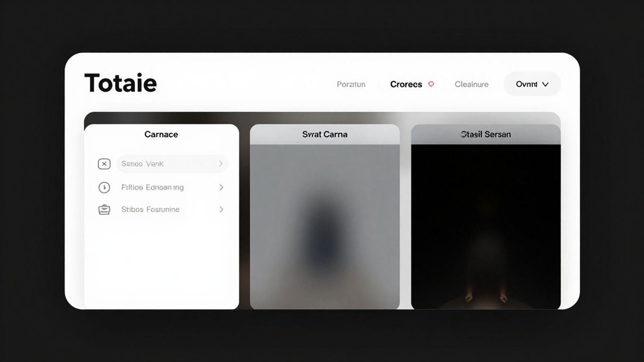Click the red circle indicator next to Crorecs
This screenshot has width=644, height=362.
430,84
